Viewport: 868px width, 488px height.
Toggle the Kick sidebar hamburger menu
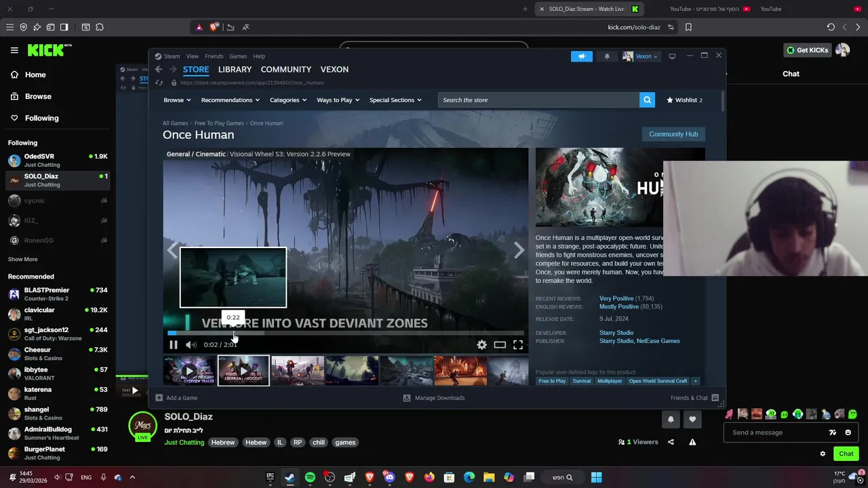[14, 50]
